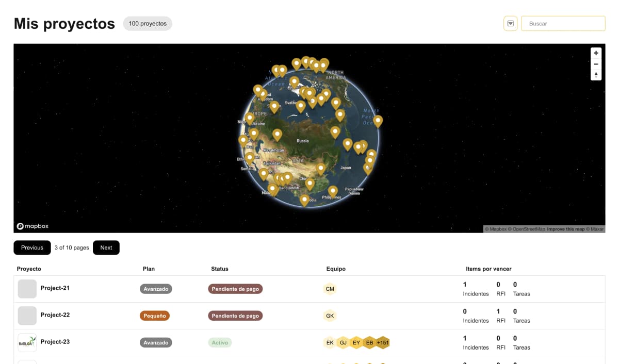
Task: Click the CM avatar for Project-21
Action: 330,289
